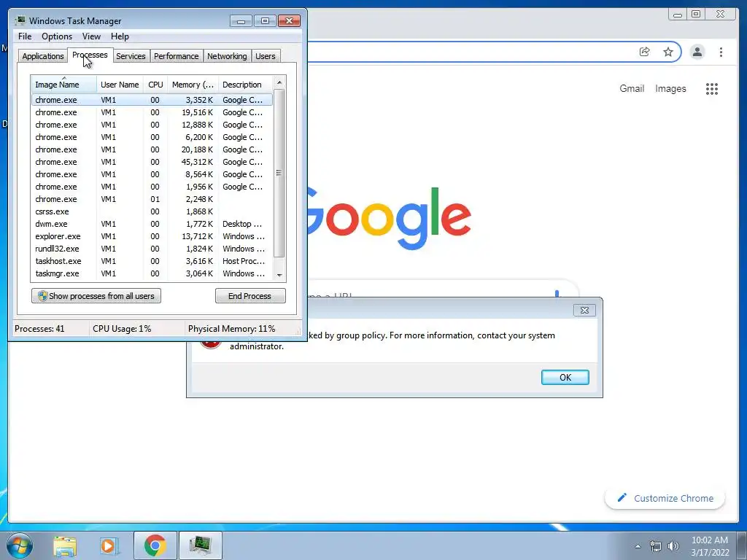Open network tray icon

pos(656,546)
